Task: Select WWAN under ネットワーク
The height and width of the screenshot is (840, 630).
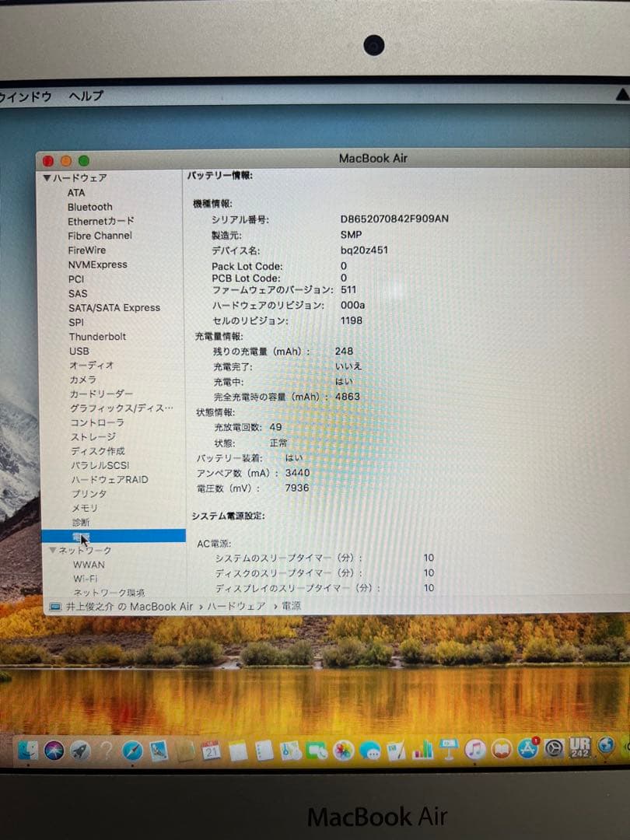Action: click(89, 565)
